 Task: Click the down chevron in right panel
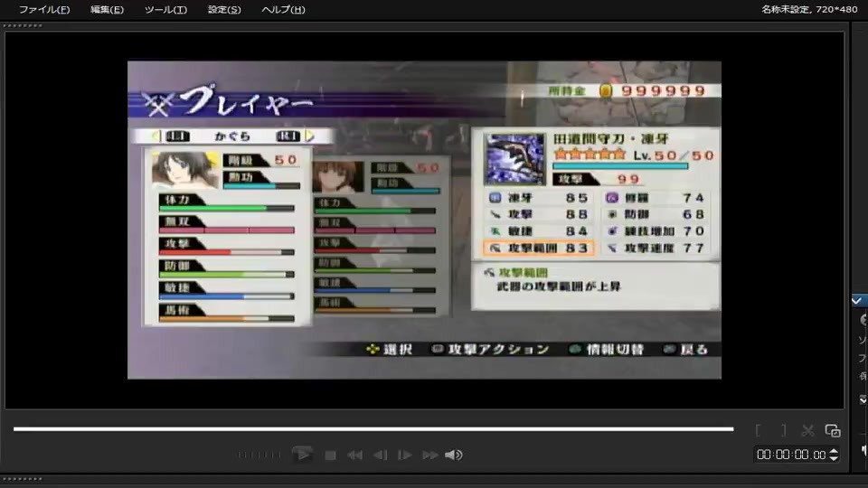[x=863, y=399]
